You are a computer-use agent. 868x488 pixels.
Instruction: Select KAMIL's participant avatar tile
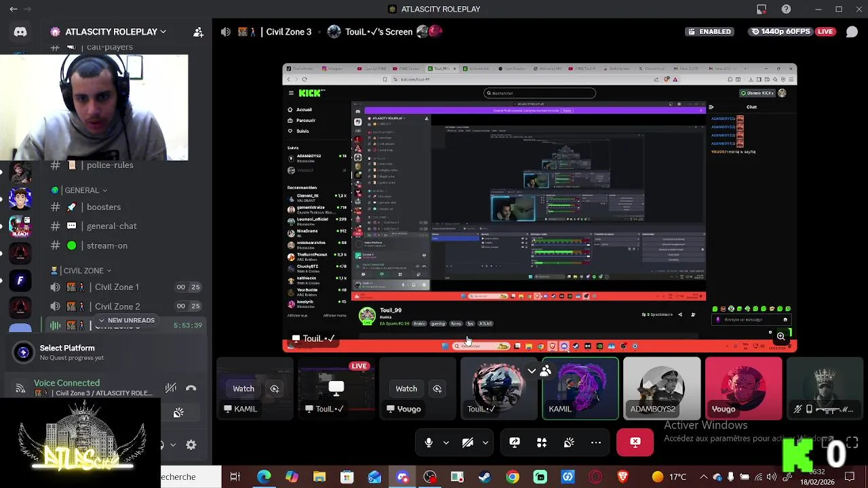pos(580,388)
